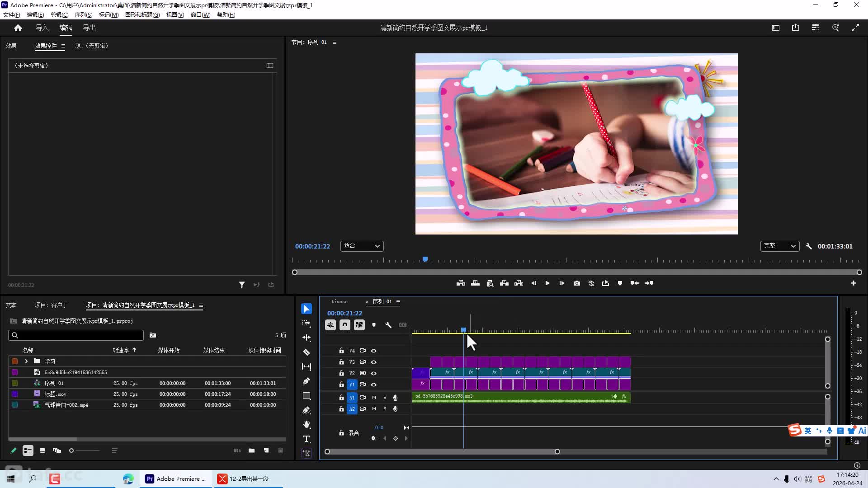The height and width of the screenshot is (488, 868).
Task: Switch to the 效果 tab
Action: (x=11, y=46)
